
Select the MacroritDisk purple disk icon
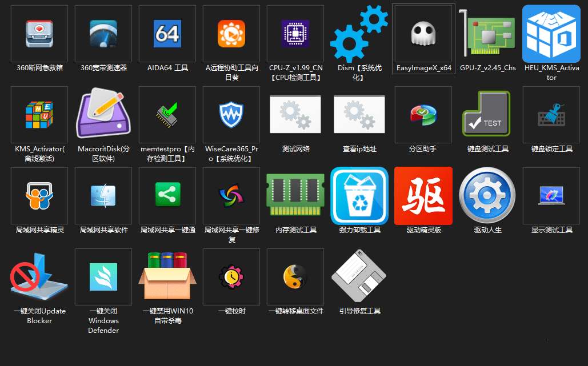coord(103,113)
